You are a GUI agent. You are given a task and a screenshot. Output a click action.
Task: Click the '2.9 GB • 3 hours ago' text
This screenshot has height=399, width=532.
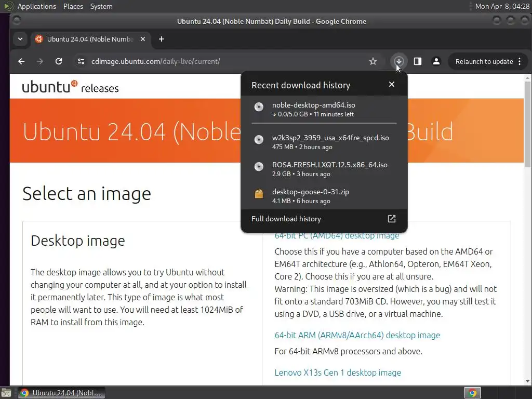pos(301,174)
